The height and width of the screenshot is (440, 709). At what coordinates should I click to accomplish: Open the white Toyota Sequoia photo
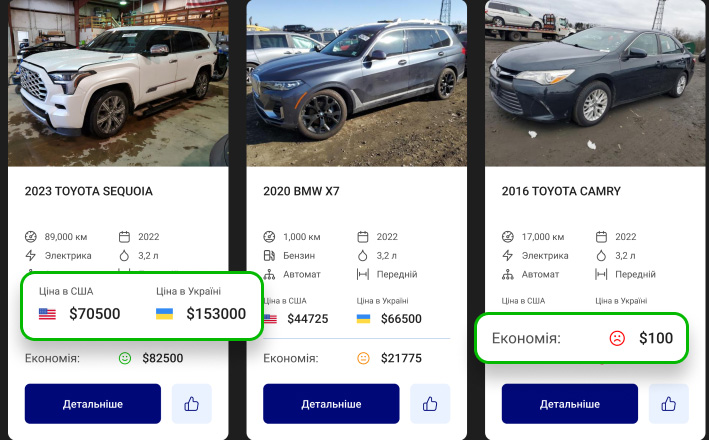(x=118, y=83)
